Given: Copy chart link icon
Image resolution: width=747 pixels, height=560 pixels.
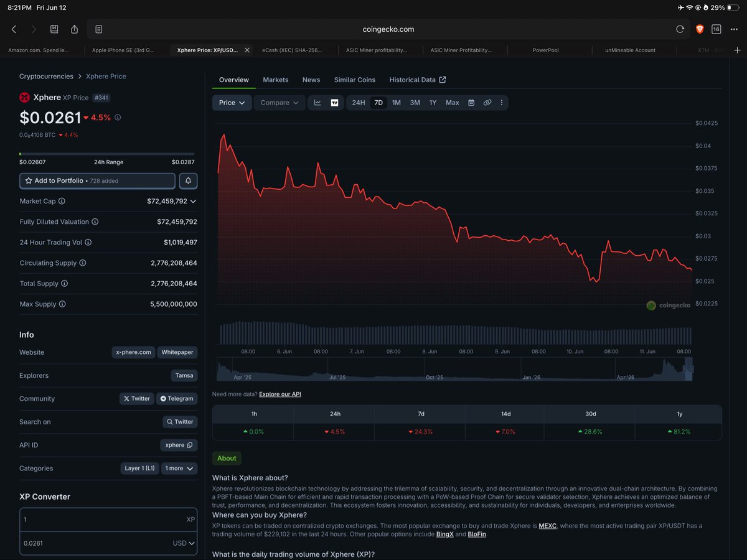Looking at the screenshot, I should [x=487, y=103].
